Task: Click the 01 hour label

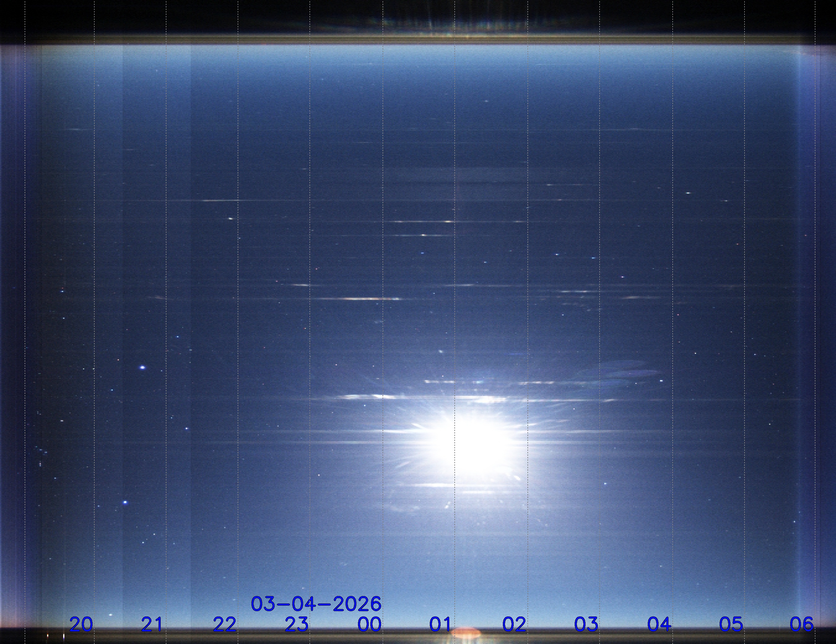Action: point(440,624)
